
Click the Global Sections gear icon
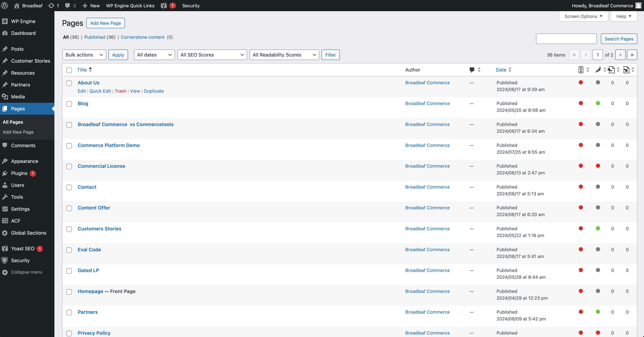(x=5, y=233)
